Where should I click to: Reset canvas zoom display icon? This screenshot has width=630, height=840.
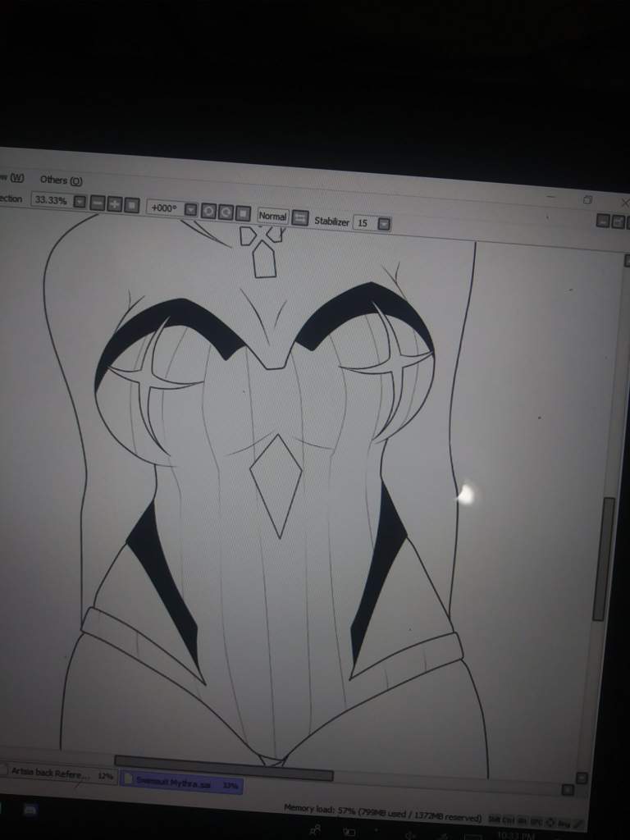131,204
